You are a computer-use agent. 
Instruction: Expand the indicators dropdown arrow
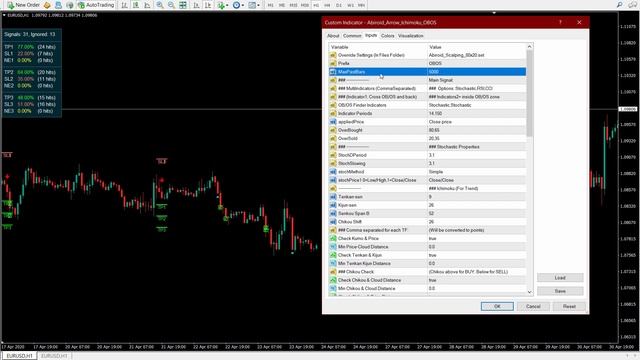227,5
